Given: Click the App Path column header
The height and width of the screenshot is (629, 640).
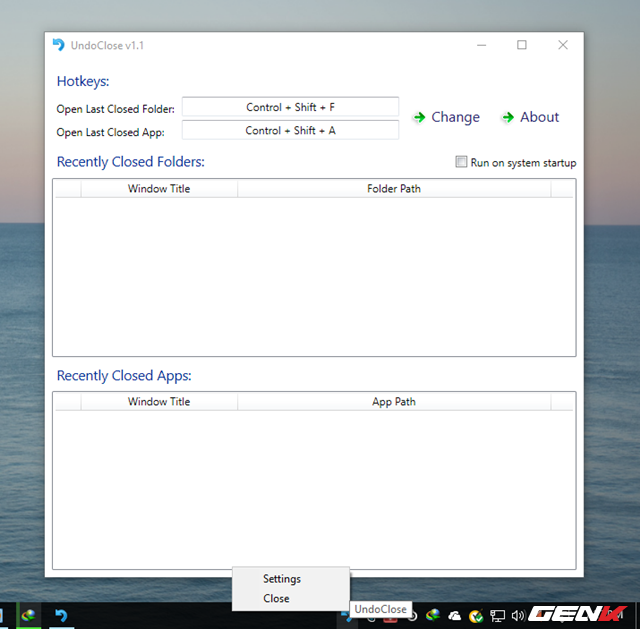Looking at the screenshot, I should tap(394, 402).
